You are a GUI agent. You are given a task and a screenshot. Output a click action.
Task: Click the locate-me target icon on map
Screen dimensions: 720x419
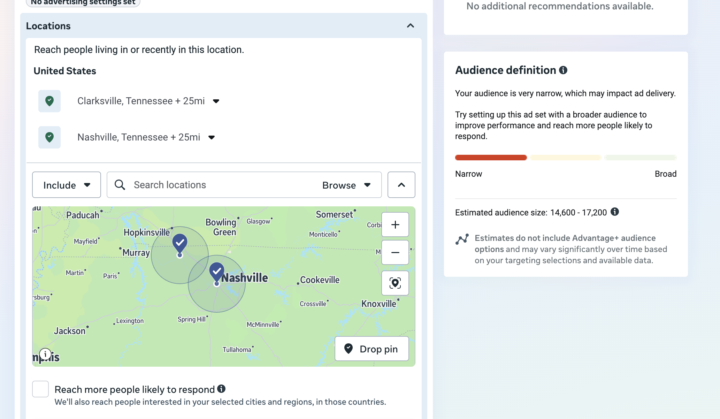[395, 283]
